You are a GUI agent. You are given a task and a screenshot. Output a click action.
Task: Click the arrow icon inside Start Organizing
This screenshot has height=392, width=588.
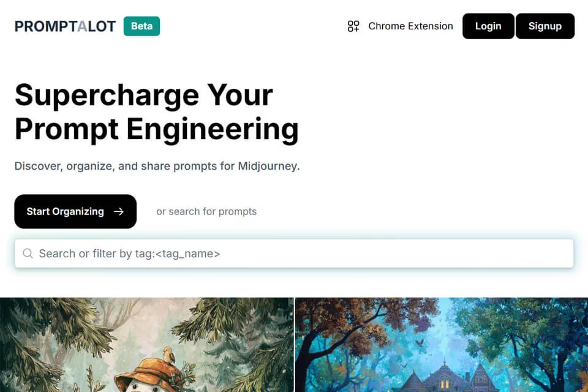click(118, 211)
